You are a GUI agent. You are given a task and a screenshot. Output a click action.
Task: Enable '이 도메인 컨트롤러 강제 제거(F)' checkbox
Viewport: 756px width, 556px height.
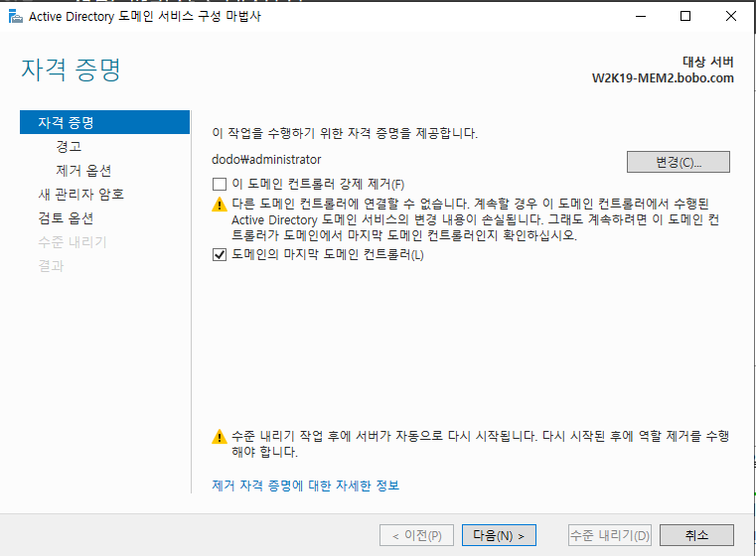coord(220,184)
